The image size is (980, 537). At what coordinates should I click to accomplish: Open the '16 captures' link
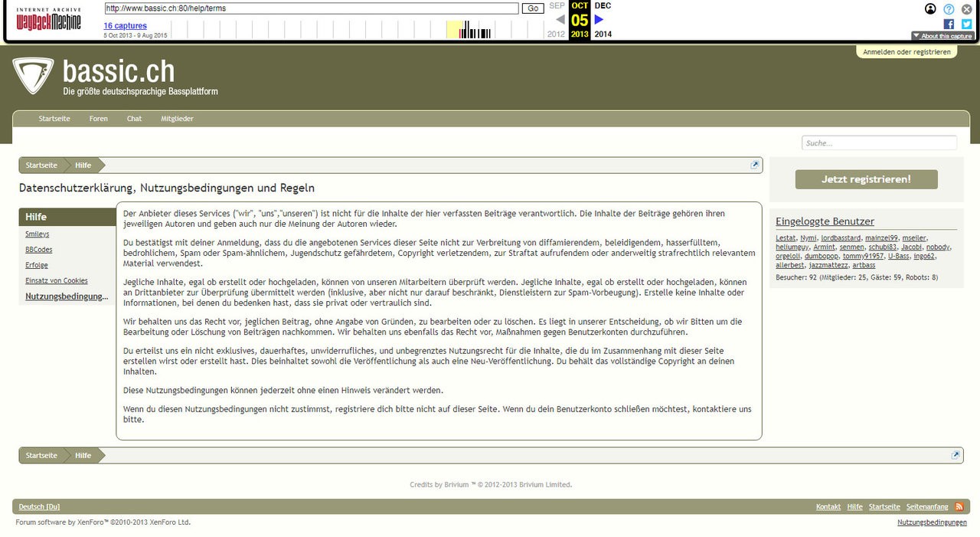pyautogui.click(x=126, y=26)
